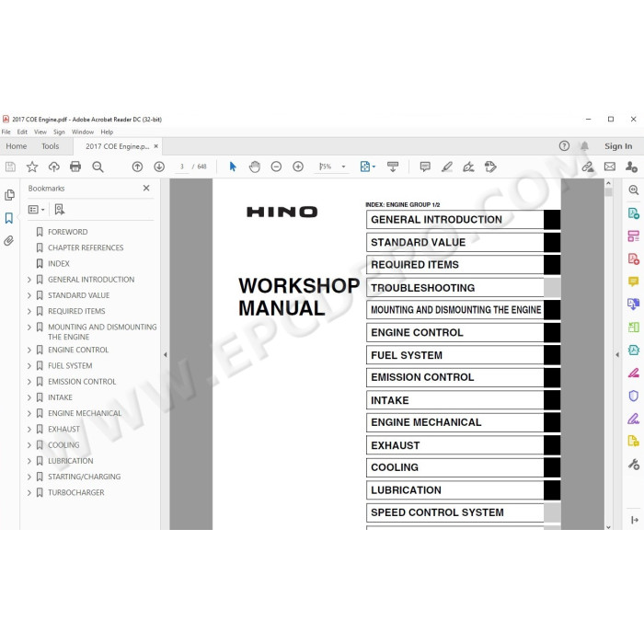Click the Sign In button
Screen dimensions: 644x644
pos(618,146)
